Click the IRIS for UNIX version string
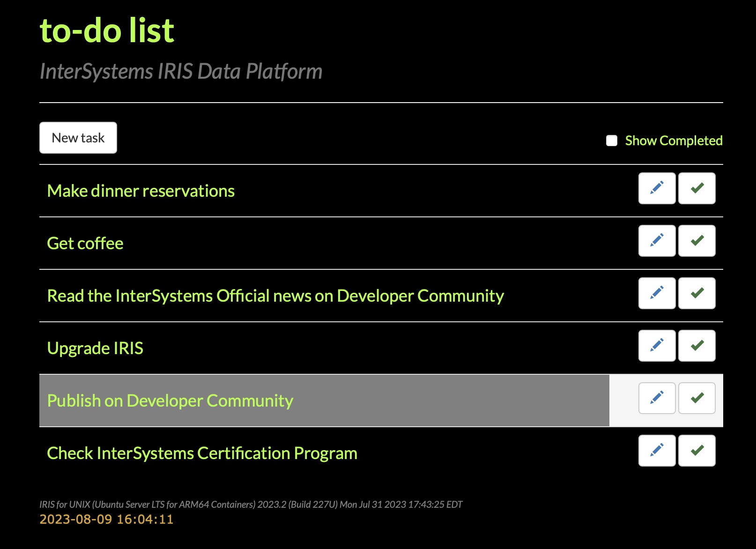 251,504
